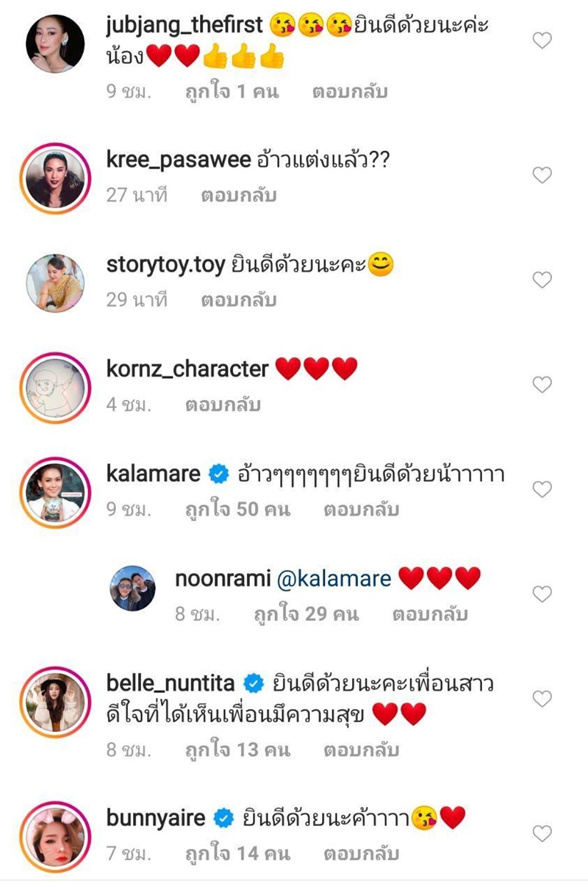Reply to bunnyaire's comment
588x893 pixels.
tap(361, 854)
